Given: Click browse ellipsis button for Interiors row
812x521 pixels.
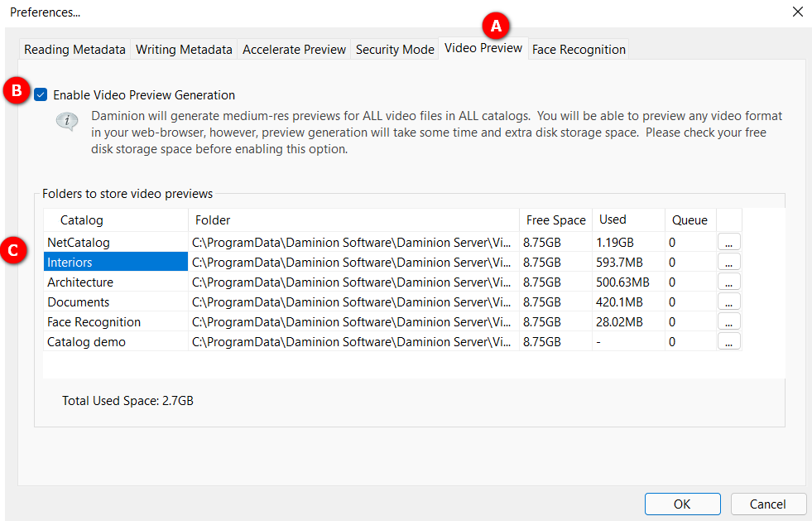Looking at the screenshot, I should (728, 263).
